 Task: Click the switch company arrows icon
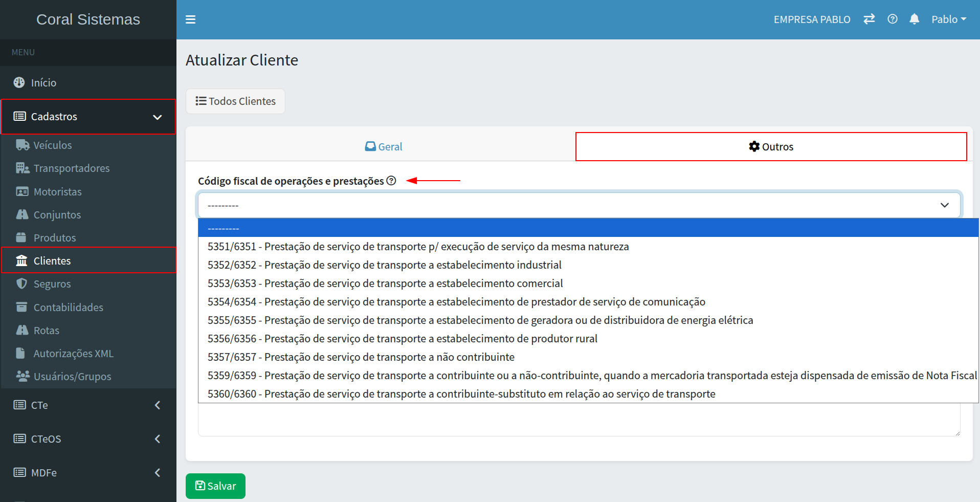(869, 19)
